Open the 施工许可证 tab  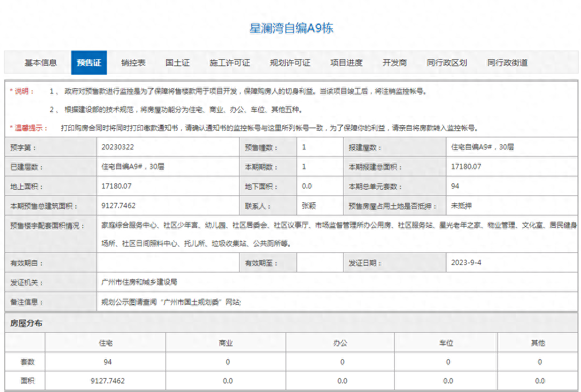click(x=229, y=63)
